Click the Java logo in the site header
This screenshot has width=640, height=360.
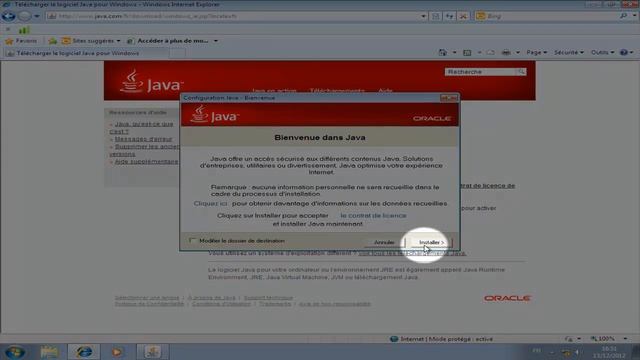pyautogui.click(x=151, y=81)
